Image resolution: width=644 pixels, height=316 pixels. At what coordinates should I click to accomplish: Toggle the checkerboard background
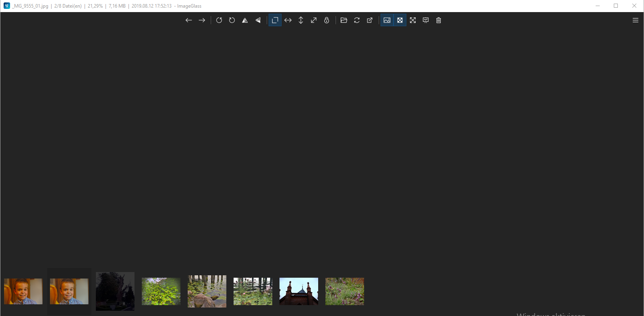[x=400, y=20]
